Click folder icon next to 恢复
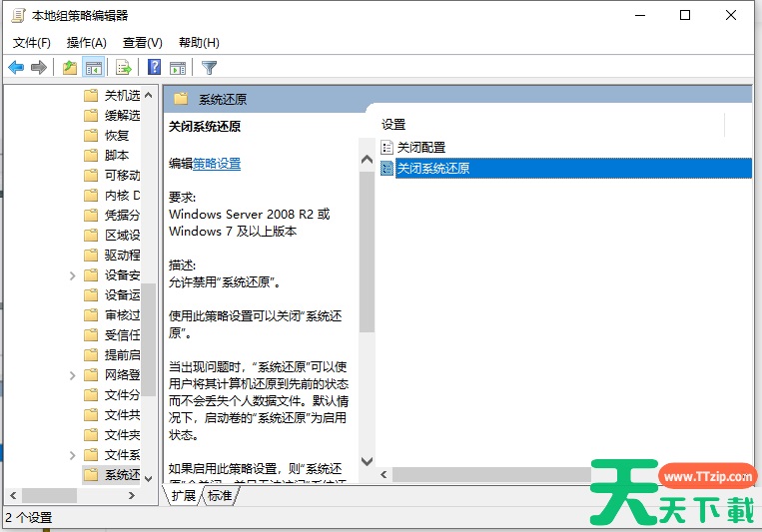This screenshot has height=532, width=762. [91, 135]
